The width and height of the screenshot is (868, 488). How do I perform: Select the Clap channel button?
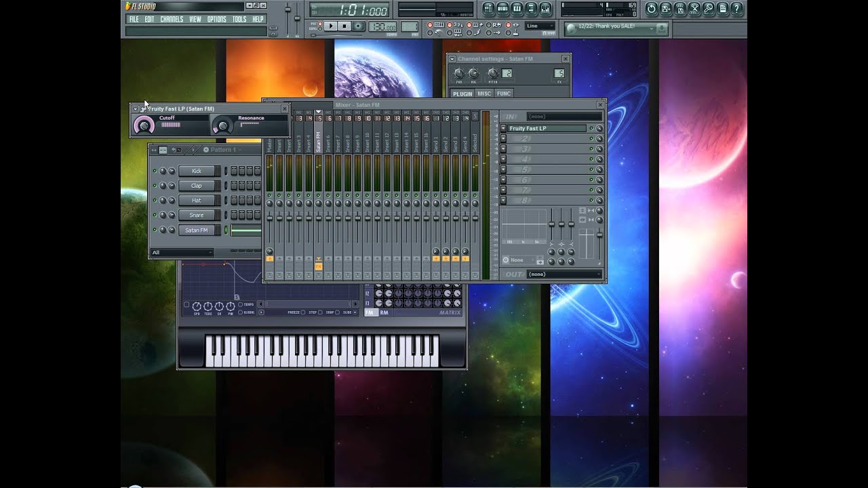pyautogui.click(x=197, y=186)
